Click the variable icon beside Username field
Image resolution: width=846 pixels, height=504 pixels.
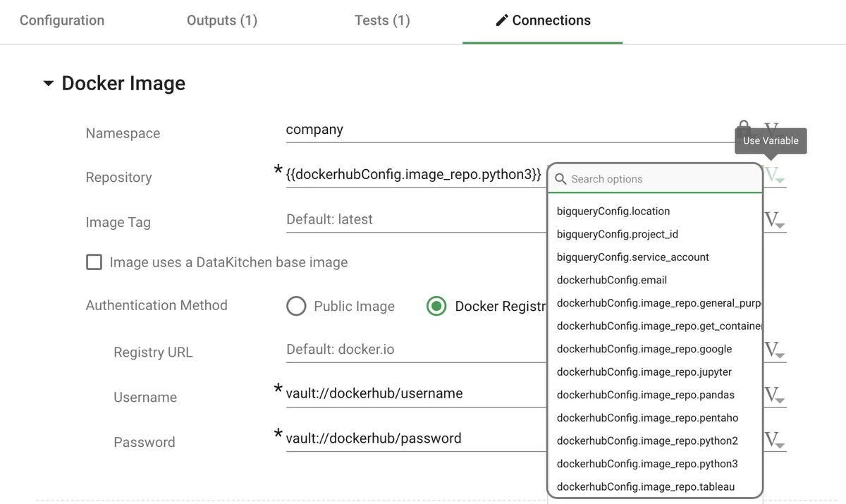tap(774, 395)
